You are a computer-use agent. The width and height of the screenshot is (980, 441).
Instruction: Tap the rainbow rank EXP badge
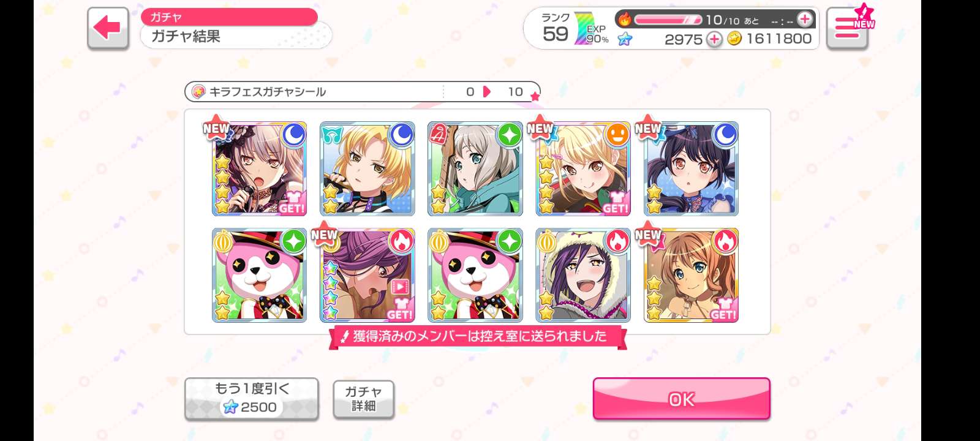[x=590, y=29]
